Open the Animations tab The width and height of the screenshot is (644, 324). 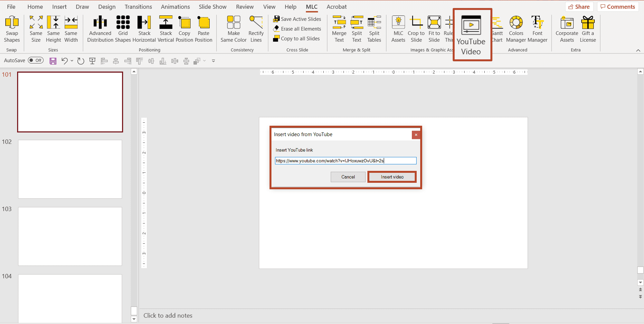175,7
